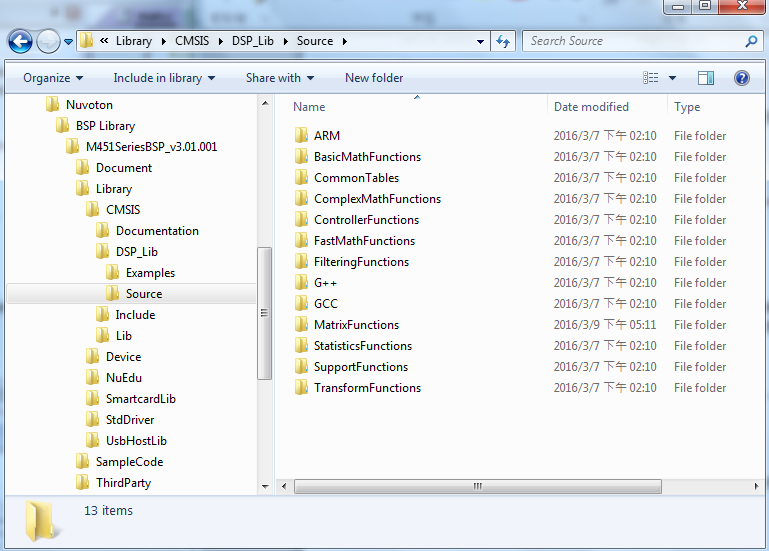Click DSP_Lib in the address bar breadcrumb
The image size is (769, 551).
(x=253, y=41)
